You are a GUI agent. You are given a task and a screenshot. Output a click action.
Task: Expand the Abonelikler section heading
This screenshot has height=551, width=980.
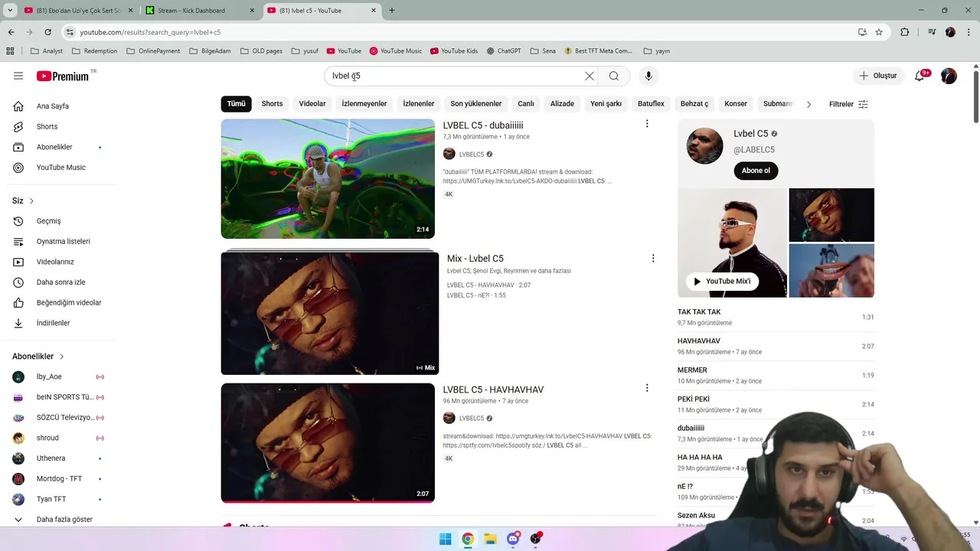[x=38, y=357]
